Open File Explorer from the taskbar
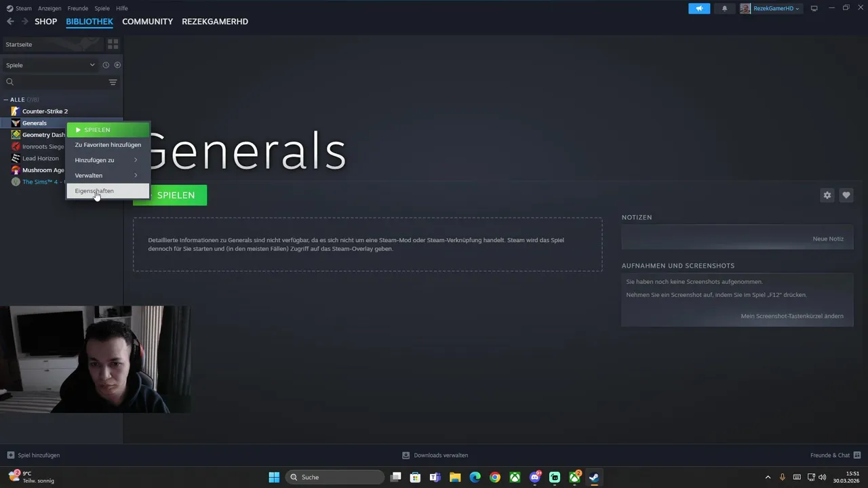 pos(455,477)
